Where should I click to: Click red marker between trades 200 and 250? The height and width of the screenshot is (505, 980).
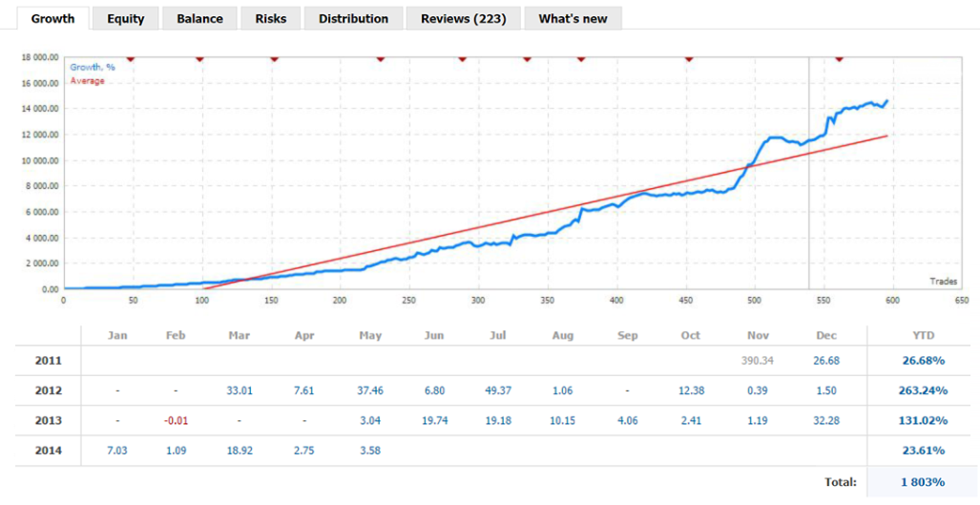click(380, 58)
